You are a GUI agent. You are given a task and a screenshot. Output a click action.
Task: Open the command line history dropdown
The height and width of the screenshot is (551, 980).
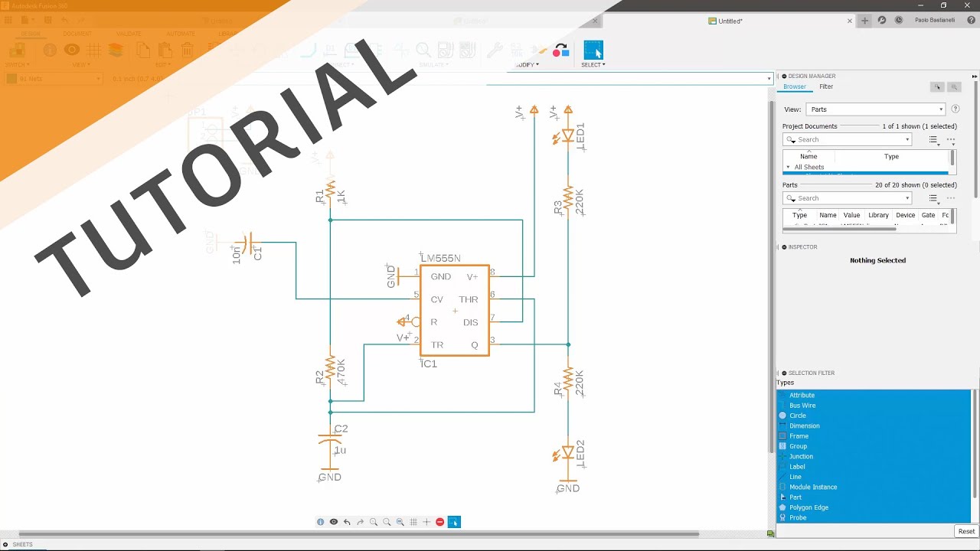coord(769,78)
